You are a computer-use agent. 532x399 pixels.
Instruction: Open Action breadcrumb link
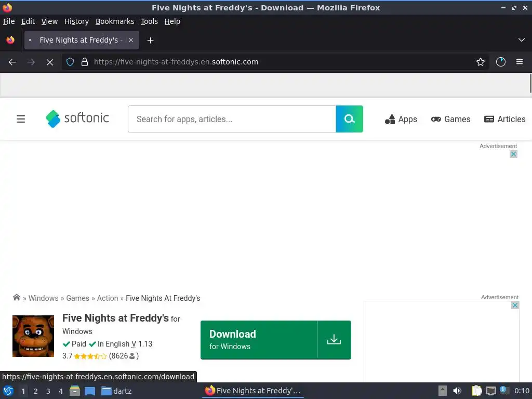point(108,298)
